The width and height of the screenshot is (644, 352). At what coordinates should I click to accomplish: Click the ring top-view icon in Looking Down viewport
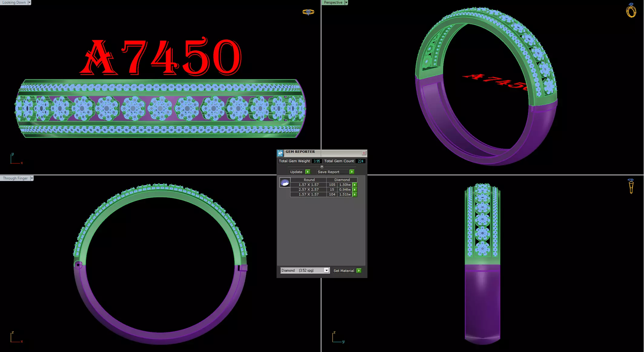pyautogui.click(x=308, y=12)
